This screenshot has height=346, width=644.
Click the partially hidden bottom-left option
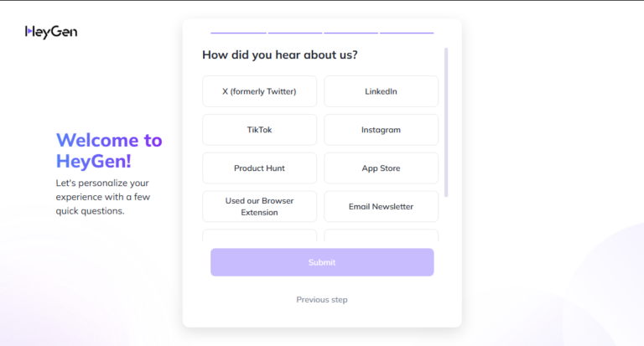[259, 235]
